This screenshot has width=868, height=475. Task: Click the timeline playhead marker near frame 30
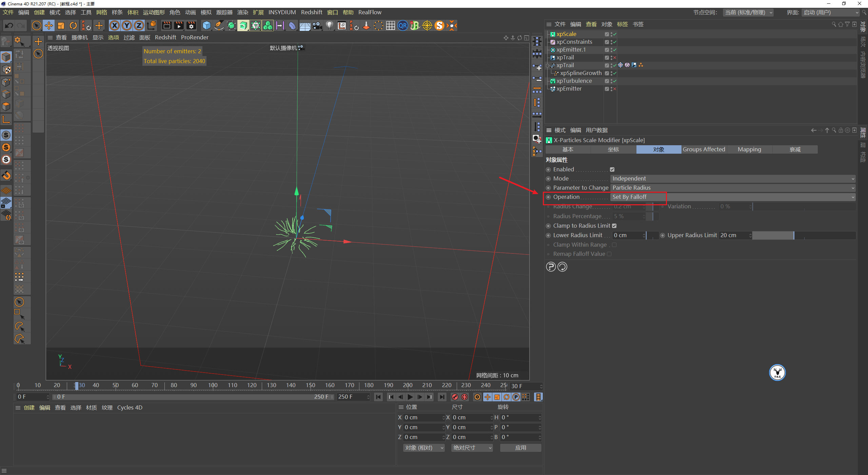pyautogui.click(x=77, y=386)
